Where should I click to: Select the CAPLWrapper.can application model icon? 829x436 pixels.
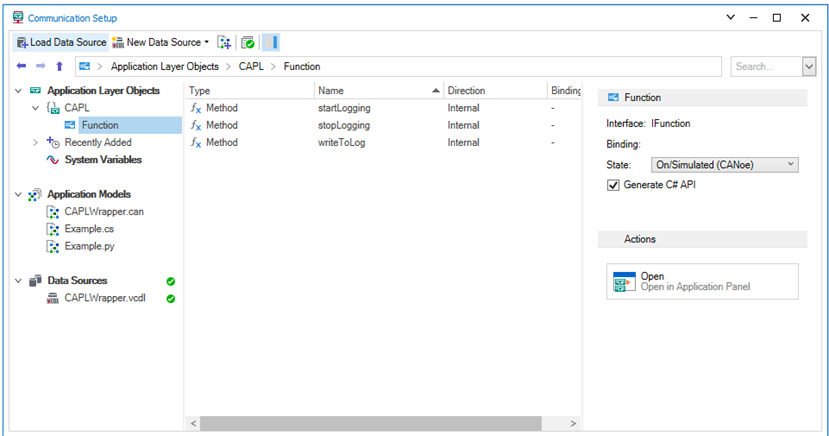tap(53, 212)
